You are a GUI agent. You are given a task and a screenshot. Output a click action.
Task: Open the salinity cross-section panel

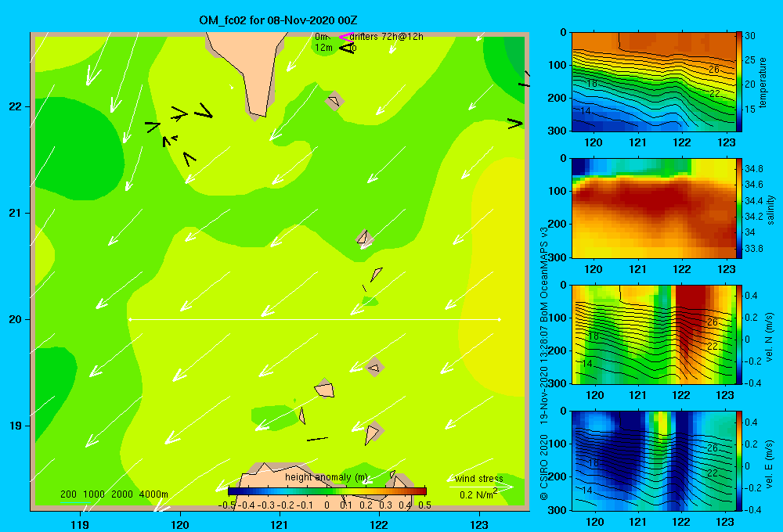(x=654, y=208)
